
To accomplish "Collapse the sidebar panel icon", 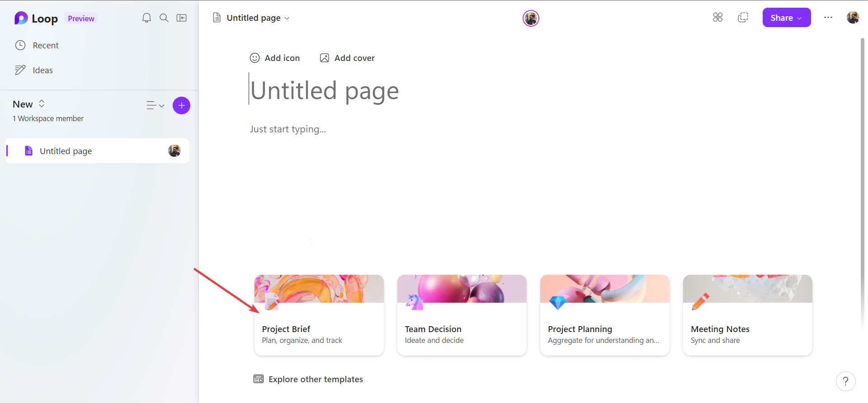I will tap(182, 18).
